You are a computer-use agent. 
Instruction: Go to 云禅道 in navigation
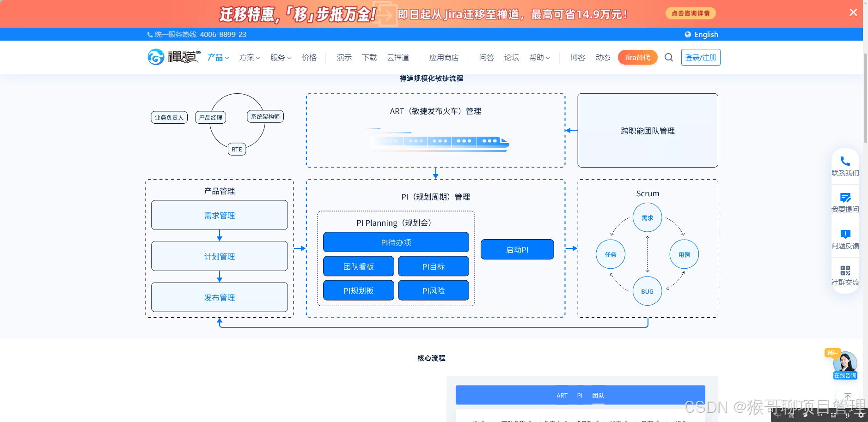click(x=398, y=58)
